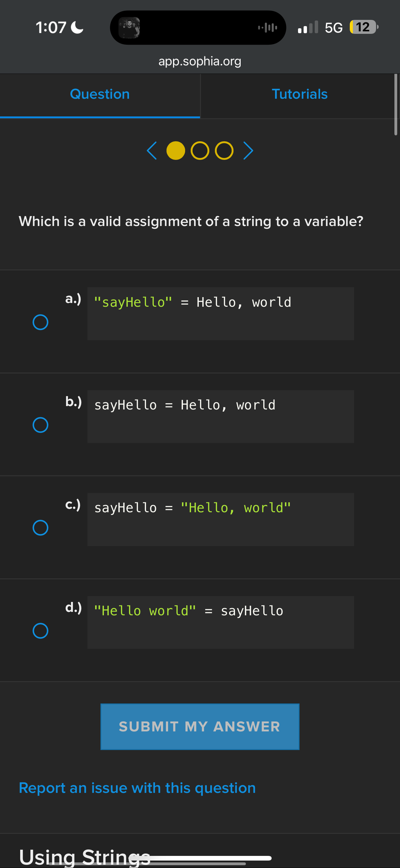The width and height of the screenshot is (400, 868).
Task: Choose answer b radio button
Action: 40,425
